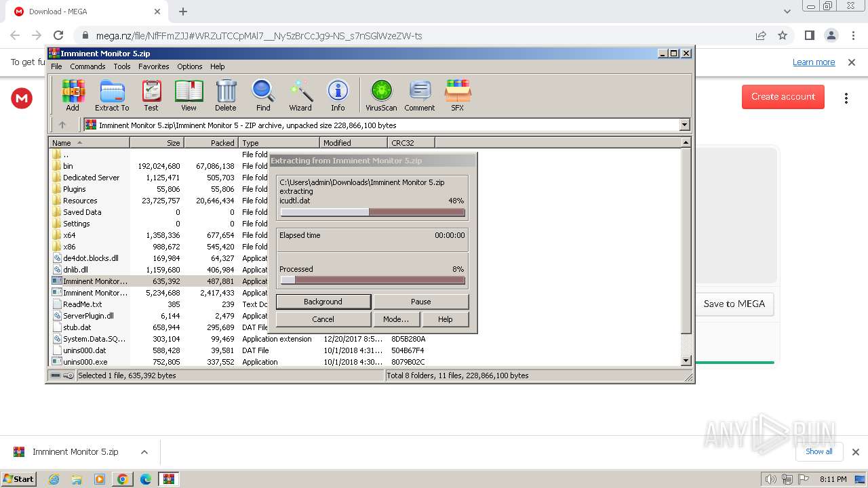
Task: Click the Find magnifier icon
Action: click(263, 95)
